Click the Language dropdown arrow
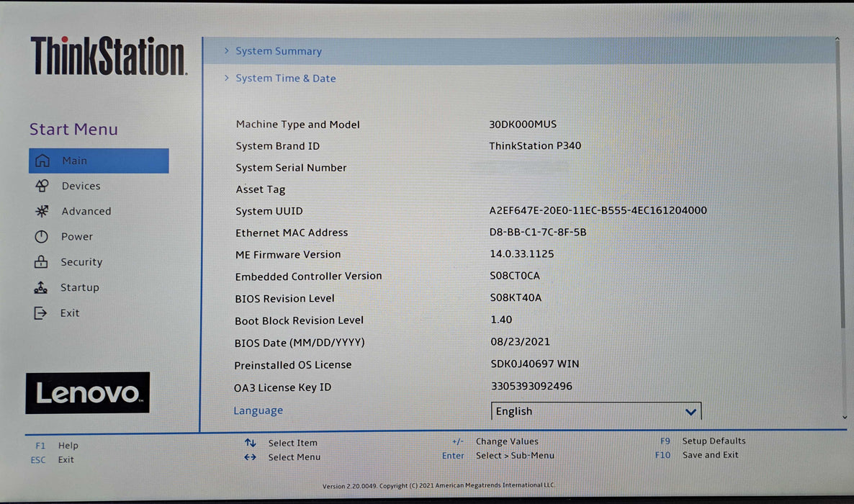 pyautogui.click(x=691, y=412)
